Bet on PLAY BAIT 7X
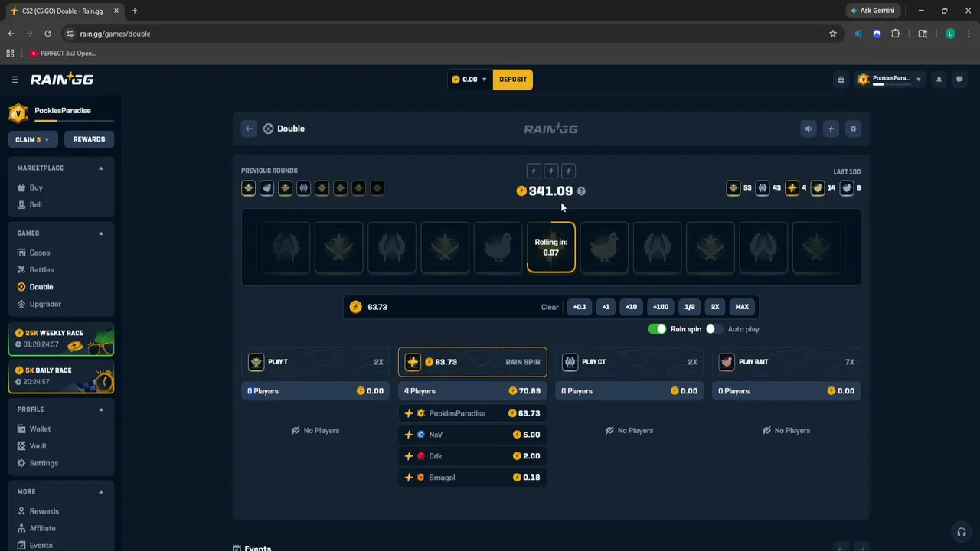The image size is (980, 551). (786, 362)
